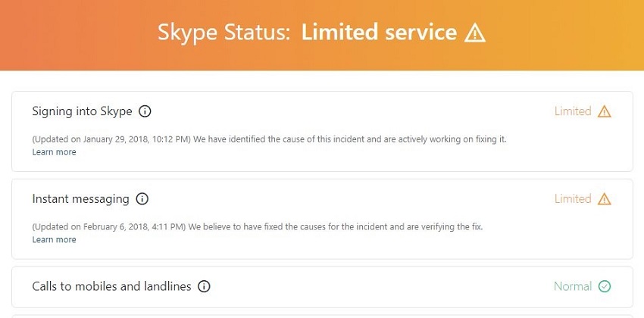Follow Learn more link under Instant messaging
Image resolution: width=644 pixels, height=318 pixels.
pyautogui.click(x=54, y=240)
